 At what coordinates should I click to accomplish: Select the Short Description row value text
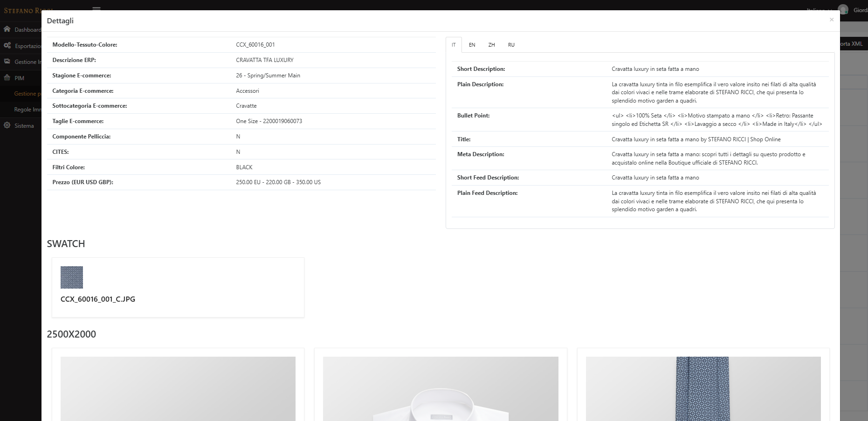point(655,69)
